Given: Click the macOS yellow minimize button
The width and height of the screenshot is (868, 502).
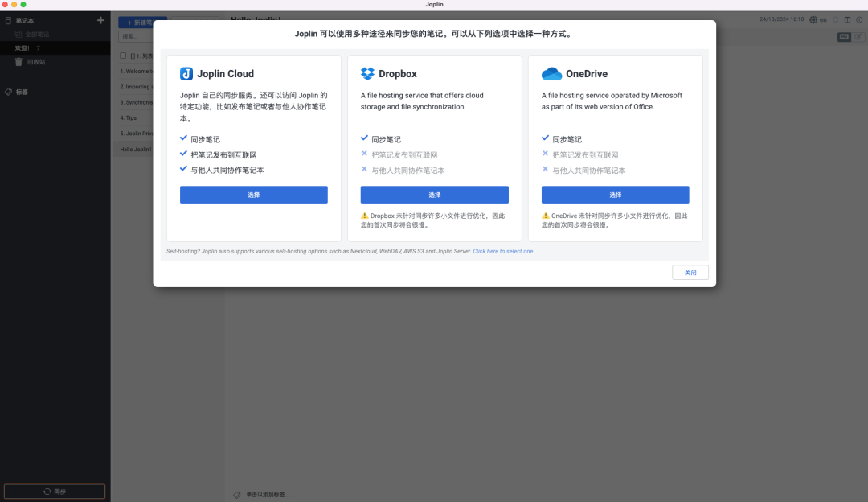Looking at the screenshot, I should point(14,5).
